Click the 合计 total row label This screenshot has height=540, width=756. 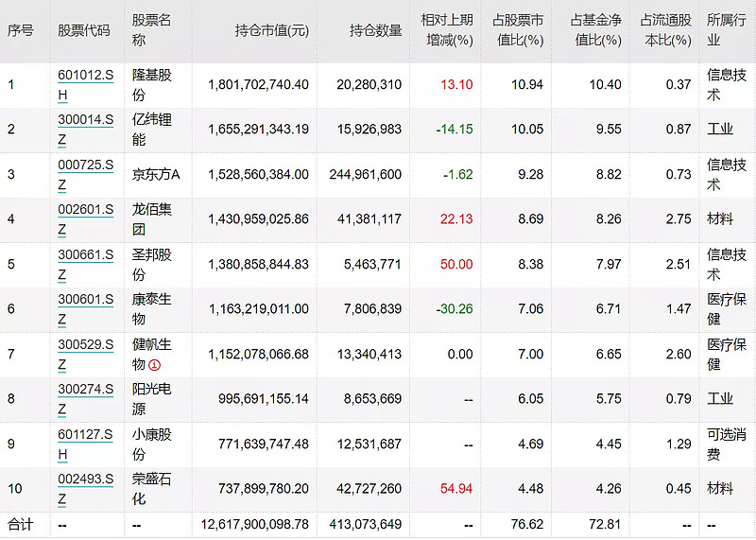pos(20,525)
